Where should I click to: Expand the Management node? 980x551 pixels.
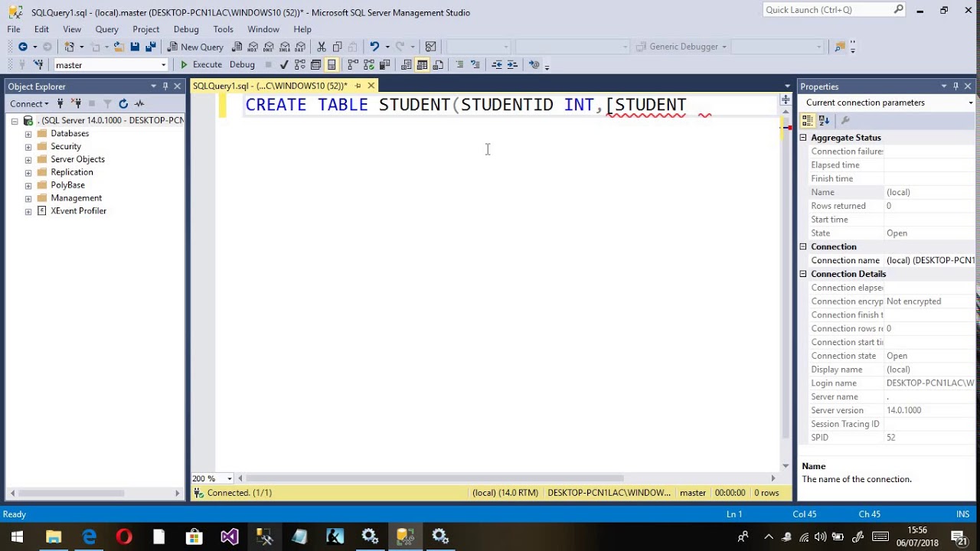pos(28,198)
